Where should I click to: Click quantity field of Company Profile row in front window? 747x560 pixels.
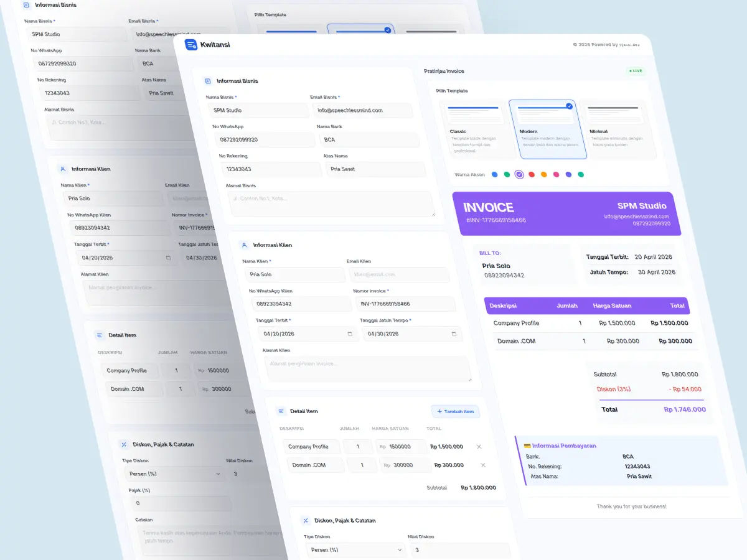[357, 447]
